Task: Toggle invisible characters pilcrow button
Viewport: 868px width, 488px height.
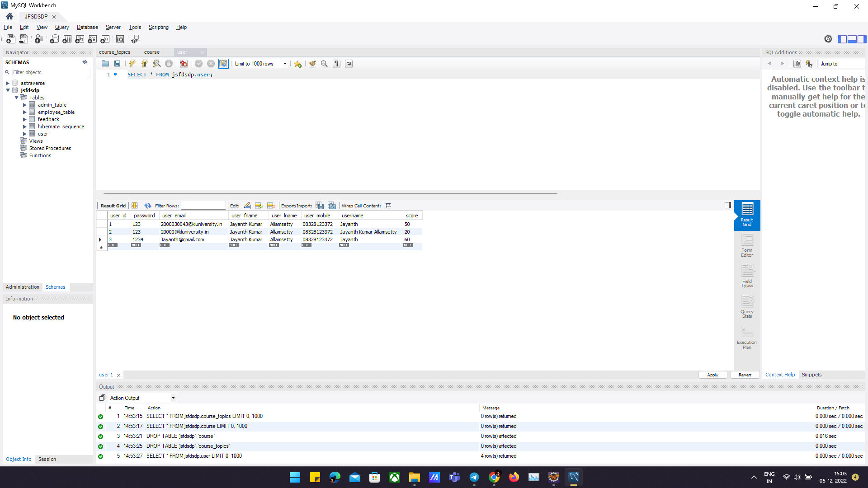Action: pos(336,64)
